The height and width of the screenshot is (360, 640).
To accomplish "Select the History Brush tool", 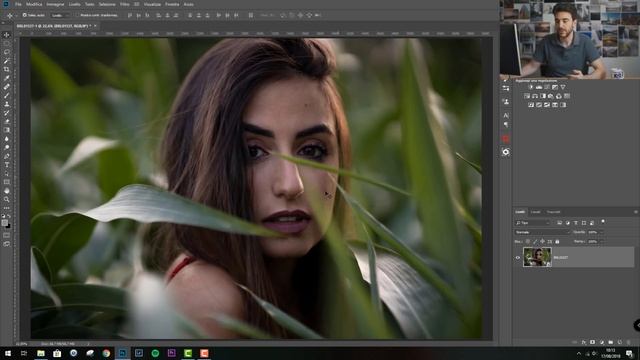I will pyautogui.click(x=7, y=113).
